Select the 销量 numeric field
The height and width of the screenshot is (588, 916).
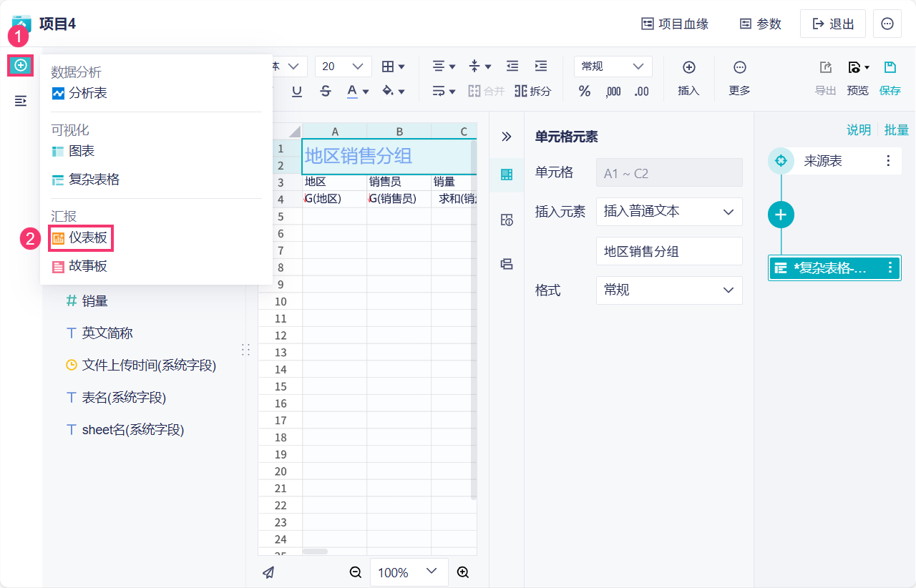tap(87, 301)
